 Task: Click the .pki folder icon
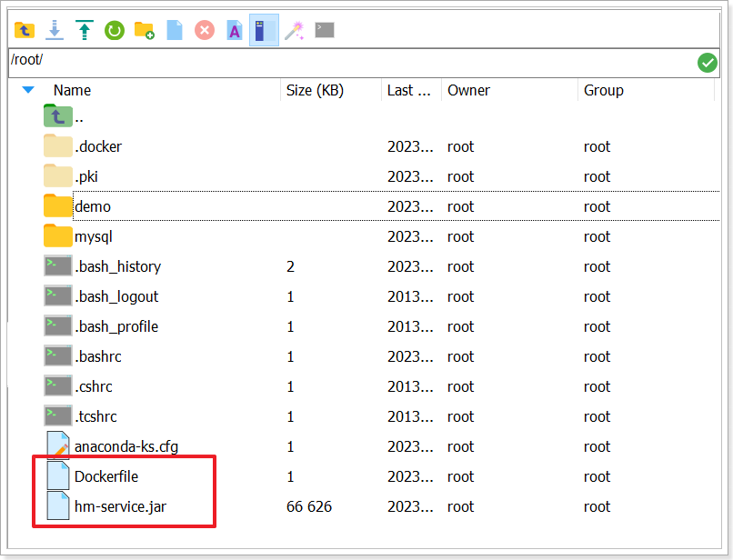tap(58, 175)
